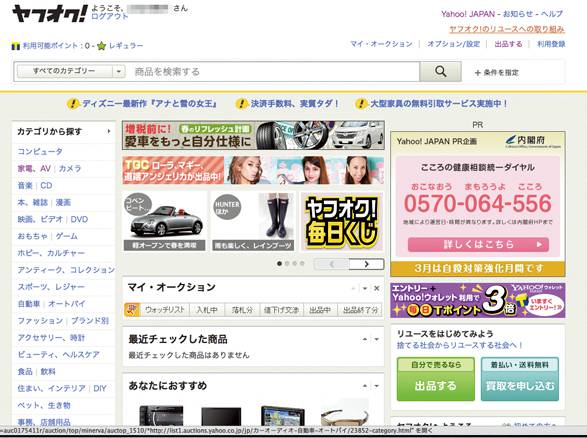587x438 pixels.
Task: Open the オートバイ category
Action: [67, 304]
